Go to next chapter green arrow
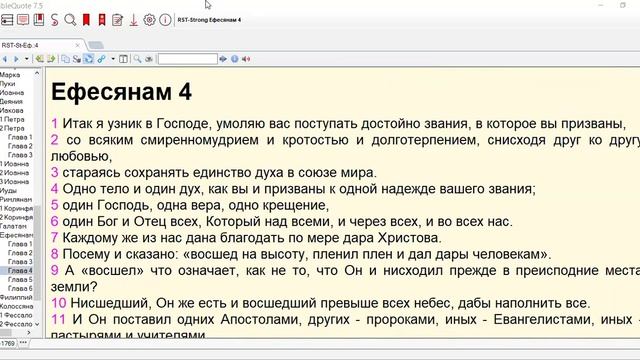Image resolution: width=640 pixels, height=360 pixels. pos(51,59)
